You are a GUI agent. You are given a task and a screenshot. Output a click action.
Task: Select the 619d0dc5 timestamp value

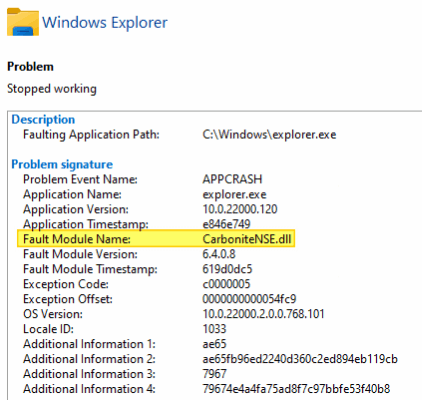click(227, 269)
